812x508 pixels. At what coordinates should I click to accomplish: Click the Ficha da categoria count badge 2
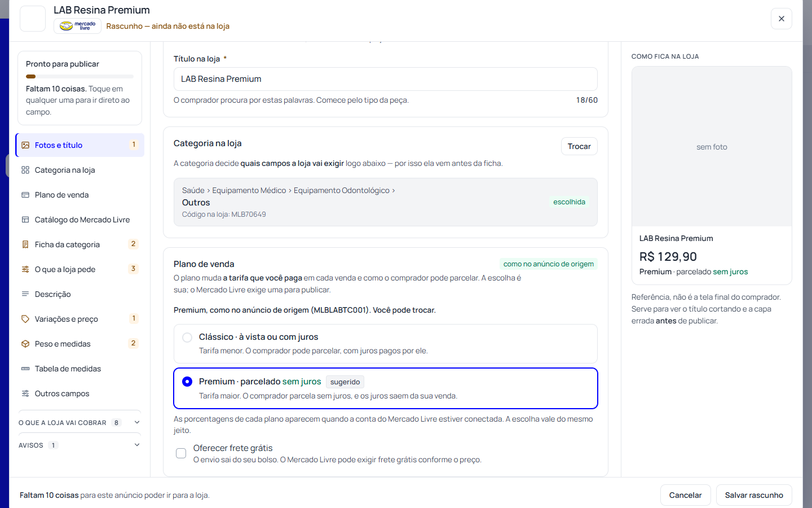133,244
